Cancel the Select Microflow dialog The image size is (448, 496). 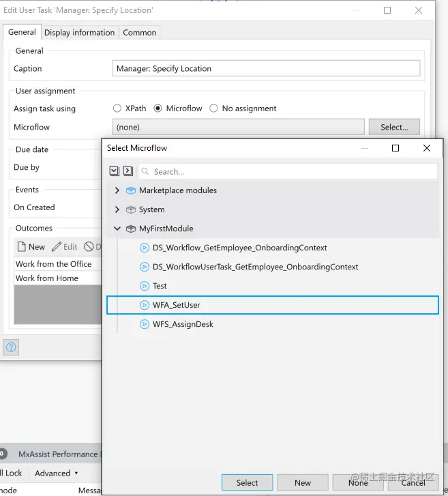coord(413,483)
